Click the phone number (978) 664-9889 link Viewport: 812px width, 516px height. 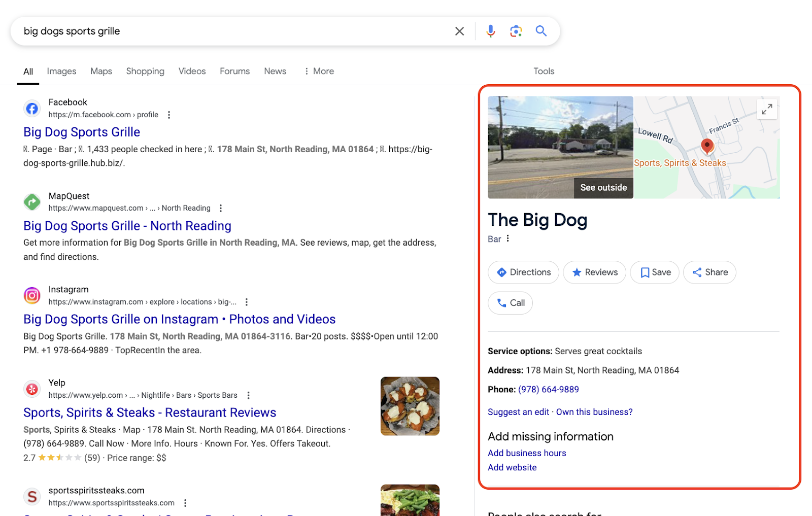(548, 390)
